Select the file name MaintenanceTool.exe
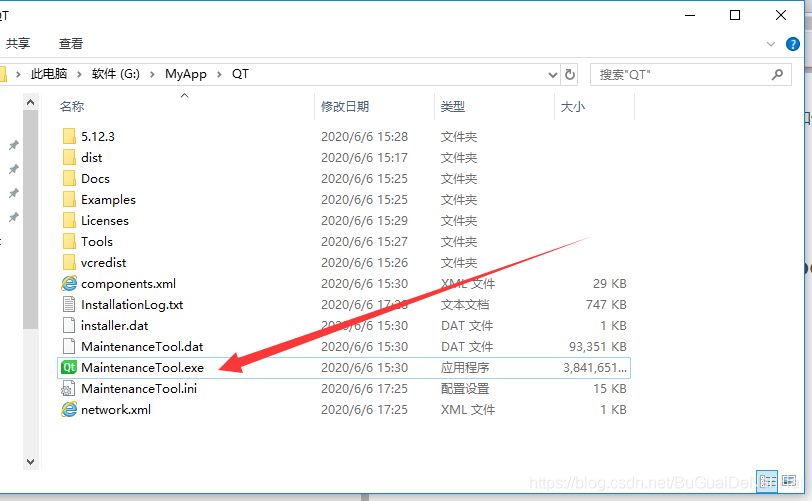This screenshot has width=812, height=501. 142,368
